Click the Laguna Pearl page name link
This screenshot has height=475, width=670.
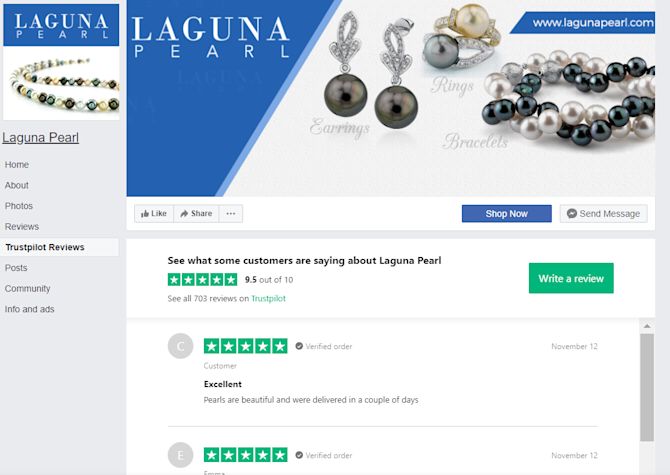click(41, 138)
